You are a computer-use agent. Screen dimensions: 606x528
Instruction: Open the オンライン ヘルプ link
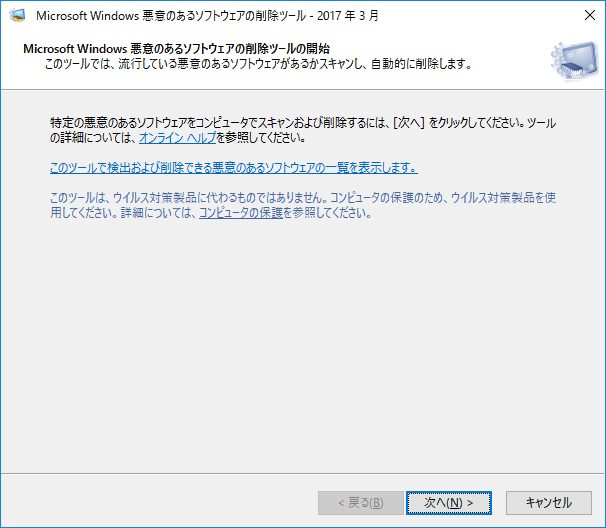(177, 138)
